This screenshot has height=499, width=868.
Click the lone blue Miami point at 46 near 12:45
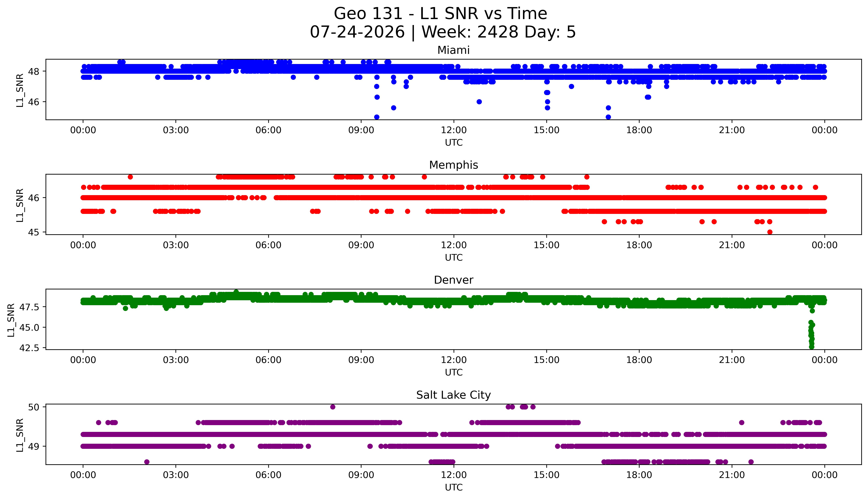[479, 102]
